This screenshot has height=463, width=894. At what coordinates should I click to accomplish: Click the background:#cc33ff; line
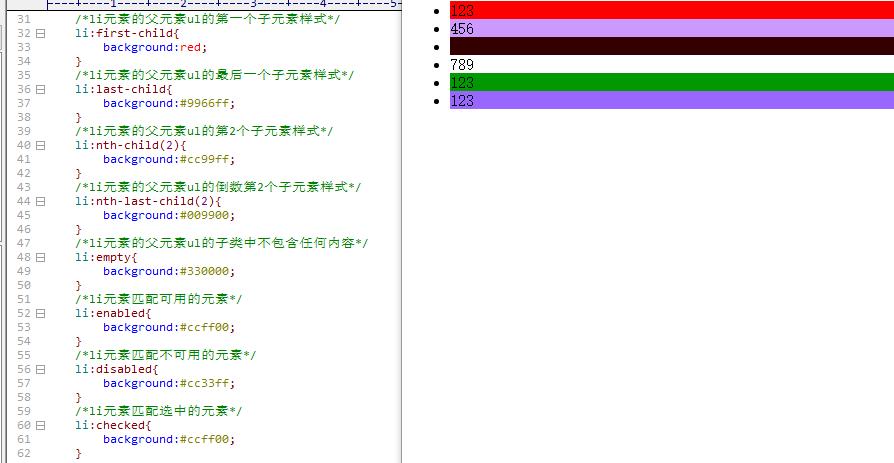tap(169, 383)
